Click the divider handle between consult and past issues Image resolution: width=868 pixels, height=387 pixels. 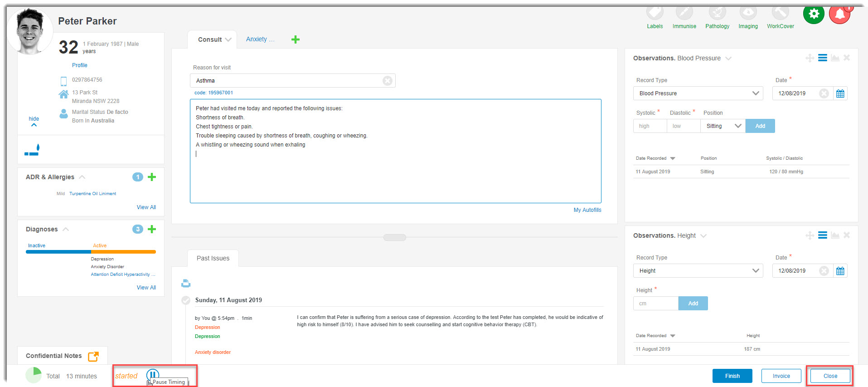point(394,237)
